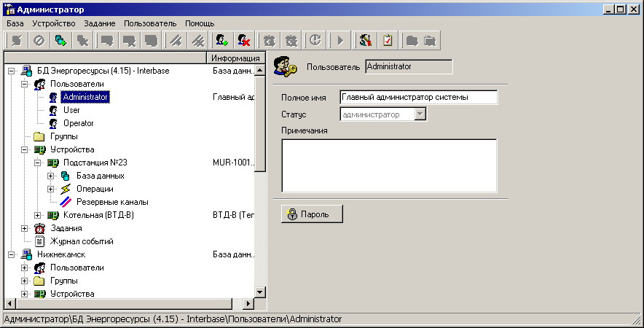Viewport: 644px width, 328px height.
Task: Click the delete user toolbar icon
Action: tap(244, 40)
